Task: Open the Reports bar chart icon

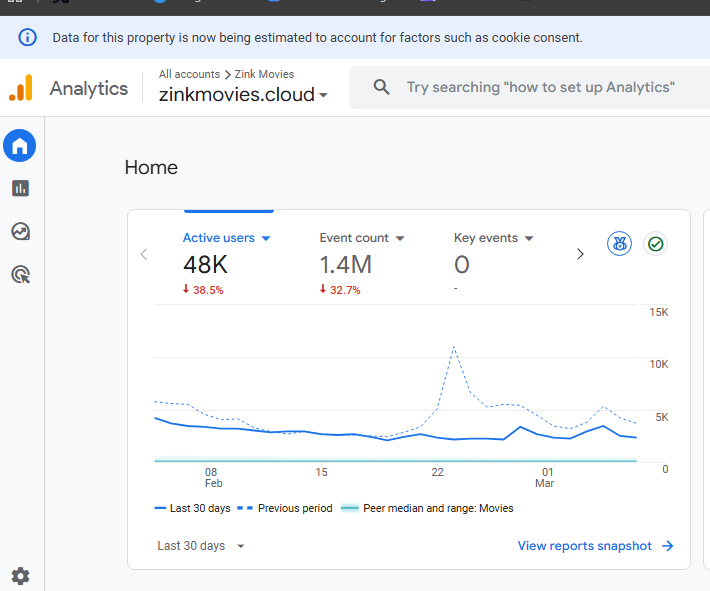Action: [20, 188]
